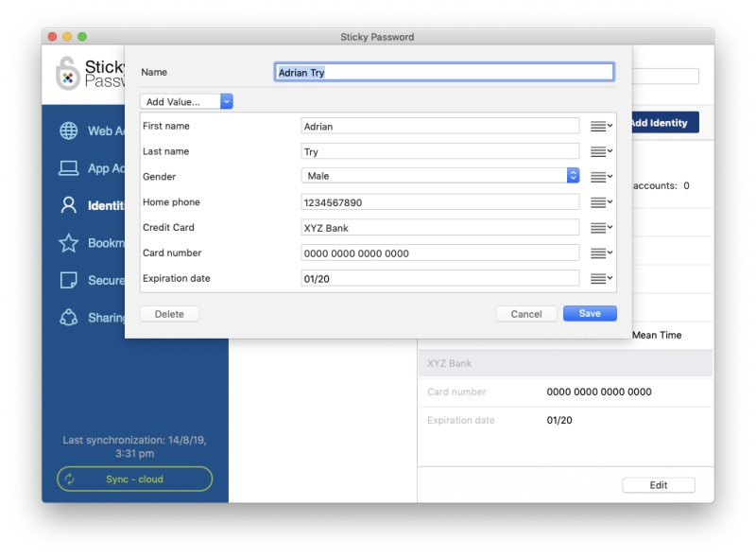Select the XYZ Bank row in details
The width and height of the screenshot is (756, 558).
565,363
